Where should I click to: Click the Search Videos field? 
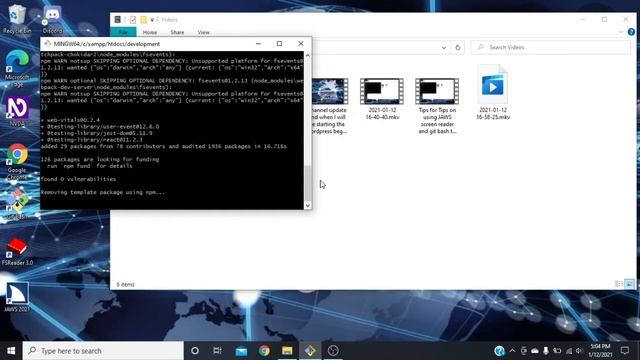(550, 47)
